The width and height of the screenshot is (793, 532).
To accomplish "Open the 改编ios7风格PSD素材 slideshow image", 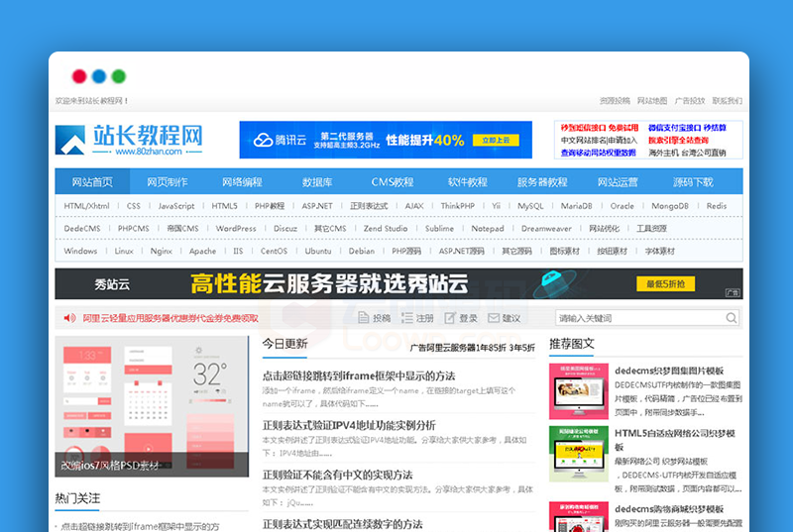I will pos(152,407).
